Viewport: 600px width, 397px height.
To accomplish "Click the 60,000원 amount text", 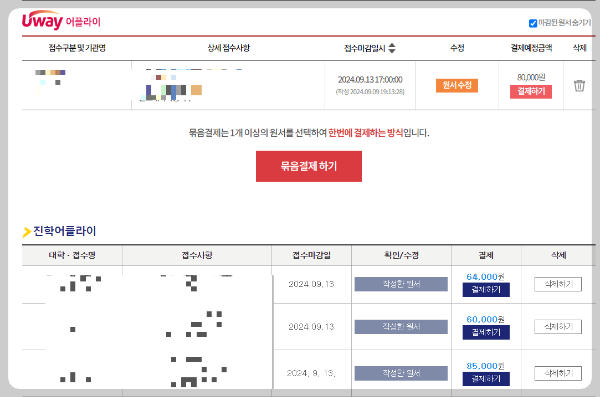I will click(485, 319).
